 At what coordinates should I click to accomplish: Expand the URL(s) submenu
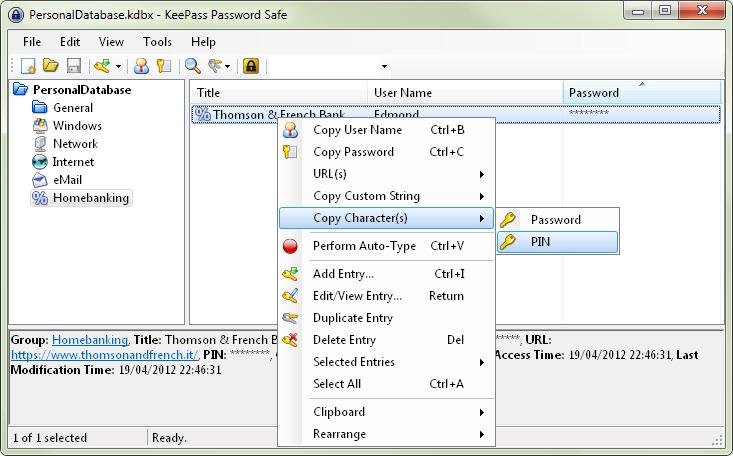click(x=386, y=174)
